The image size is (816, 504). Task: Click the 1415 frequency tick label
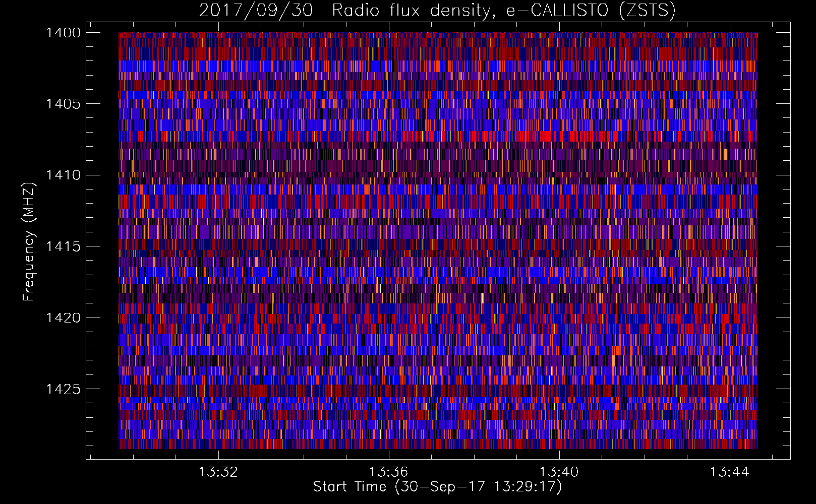(x=64, y=246)
